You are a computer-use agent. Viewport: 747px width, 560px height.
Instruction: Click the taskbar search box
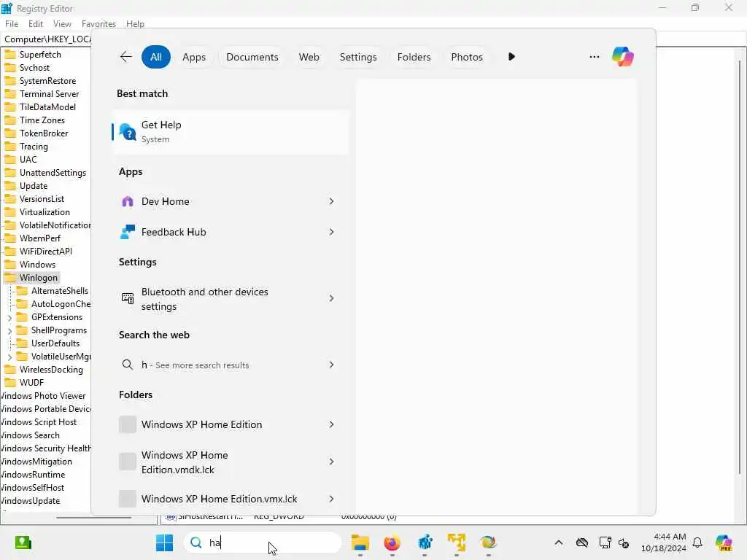pos(263,542)
